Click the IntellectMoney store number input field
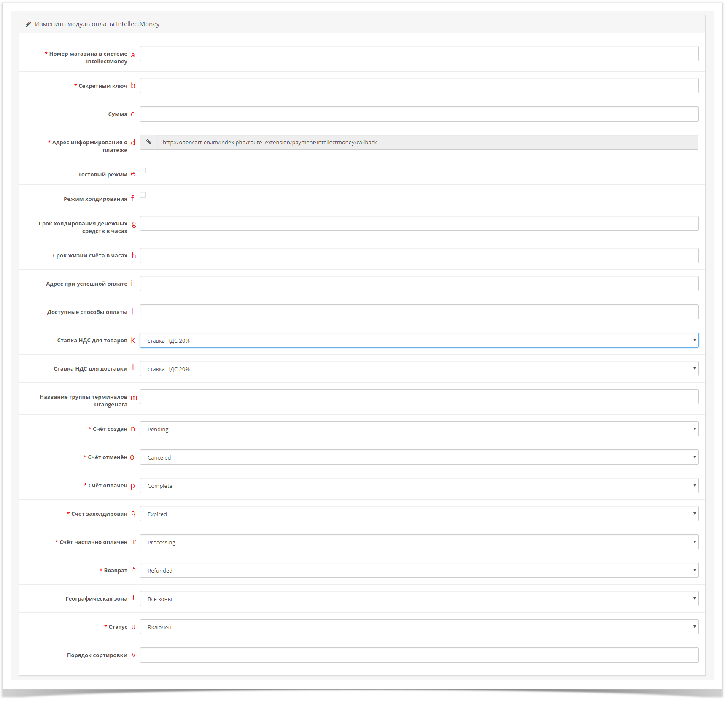This screenshot has height=701, width=728. pyautogui.click(x=419, y=54)
